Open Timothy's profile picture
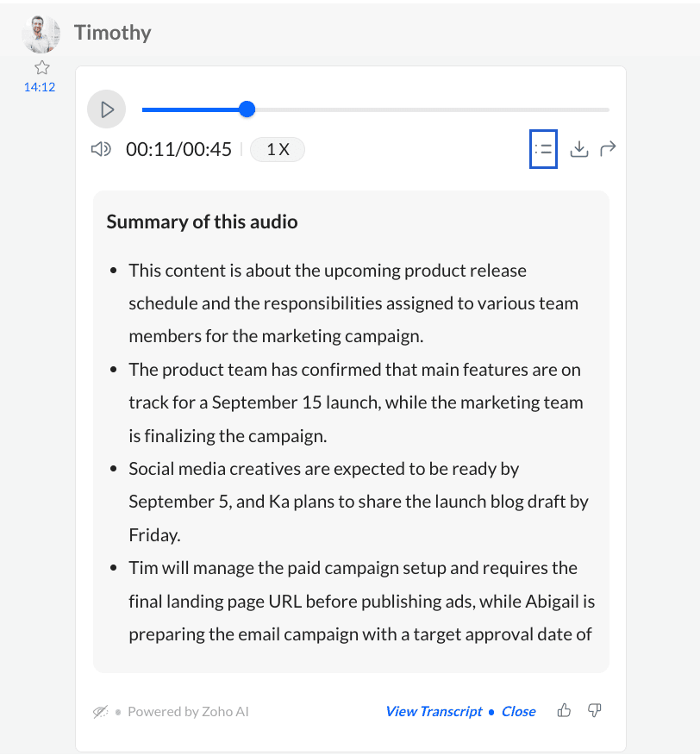 click(x=41, y=34)
